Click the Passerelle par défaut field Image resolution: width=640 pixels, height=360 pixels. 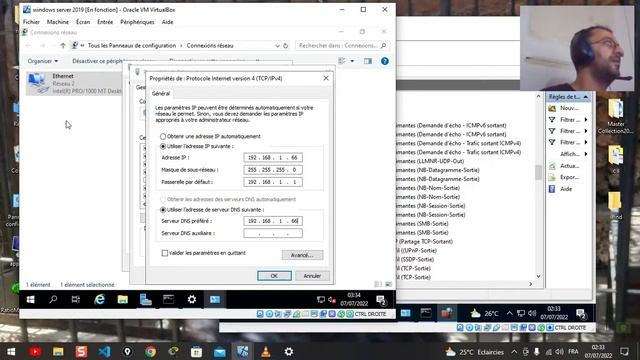[273, 182]
